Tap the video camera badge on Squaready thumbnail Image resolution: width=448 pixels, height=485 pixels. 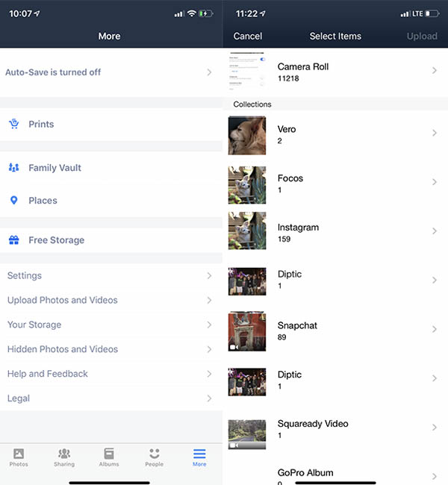234,445
